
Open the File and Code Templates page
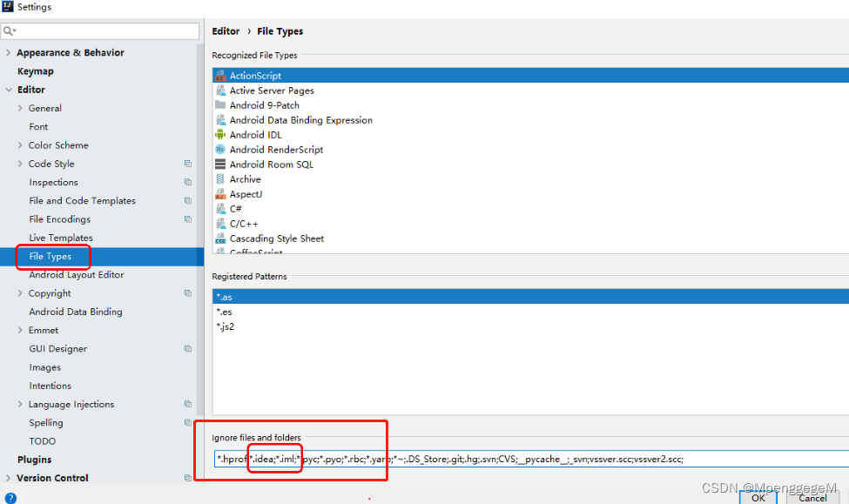pos(83,201)
